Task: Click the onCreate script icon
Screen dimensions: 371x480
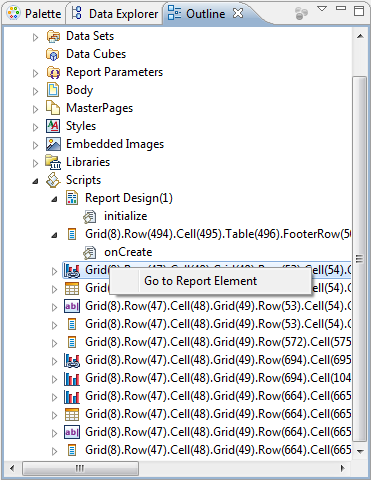Action: (x=90, y=253)
